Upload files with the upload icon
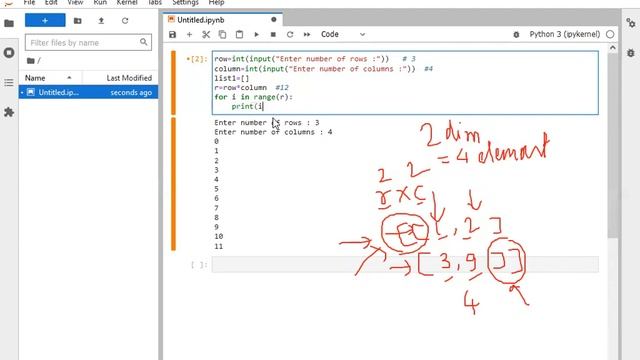Image resolution: width=640 pixels, height=360 pixels. coord(101,20)
